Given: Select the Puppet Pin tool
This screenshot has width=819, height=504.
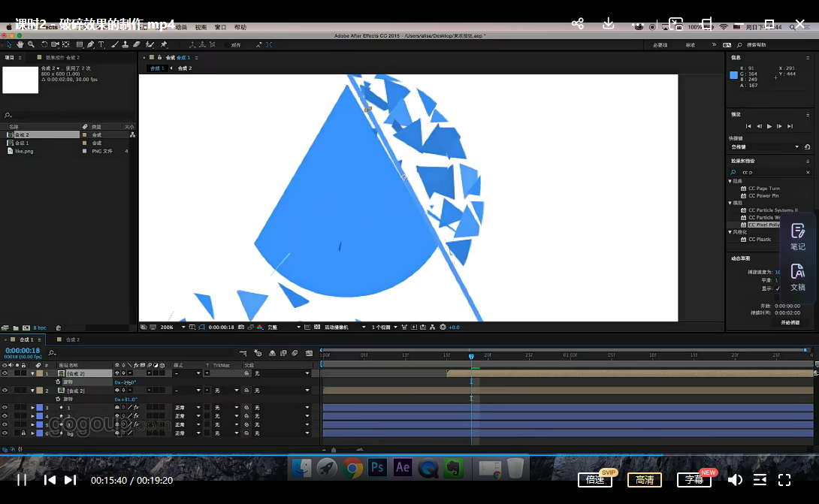Looking at the screenshot, I should [x=164, y=45].
